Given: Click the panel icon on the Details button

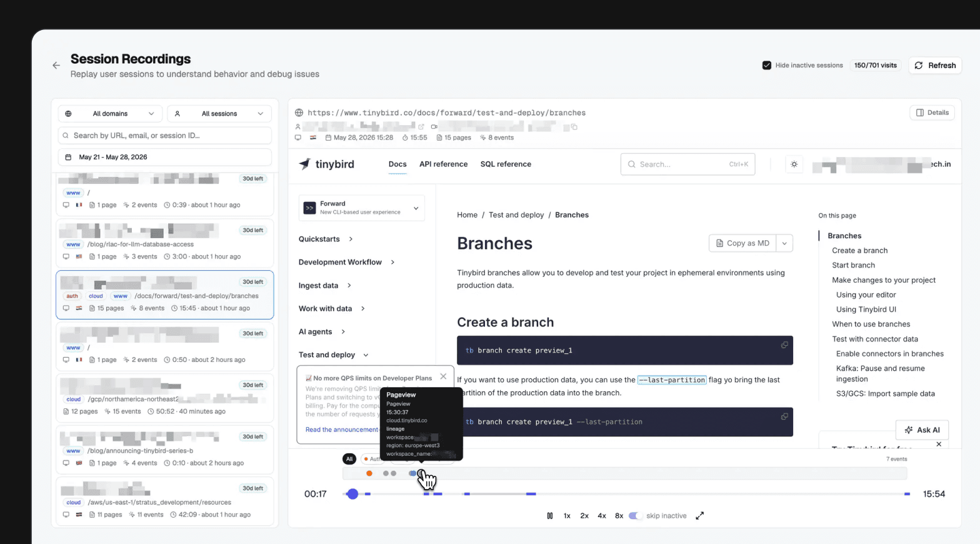Looking at the screenshot, I should click(x=920, y=113).
